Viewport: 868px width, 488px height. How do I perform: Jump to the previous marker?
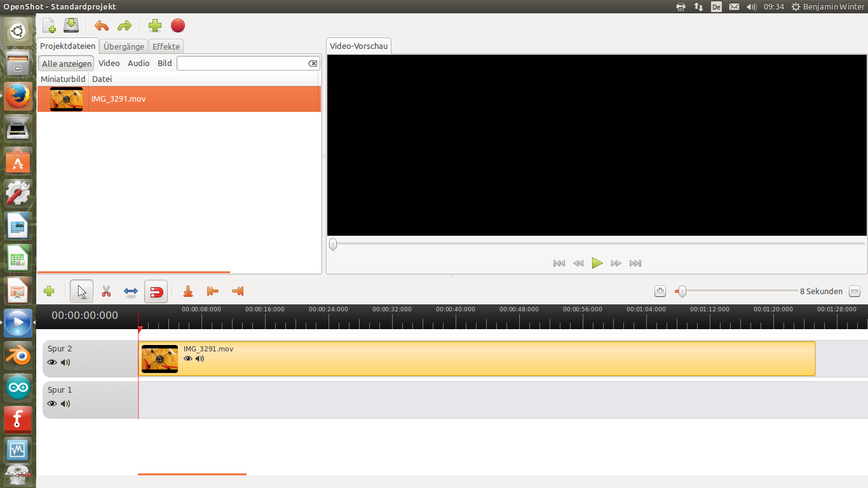[213, 291]
